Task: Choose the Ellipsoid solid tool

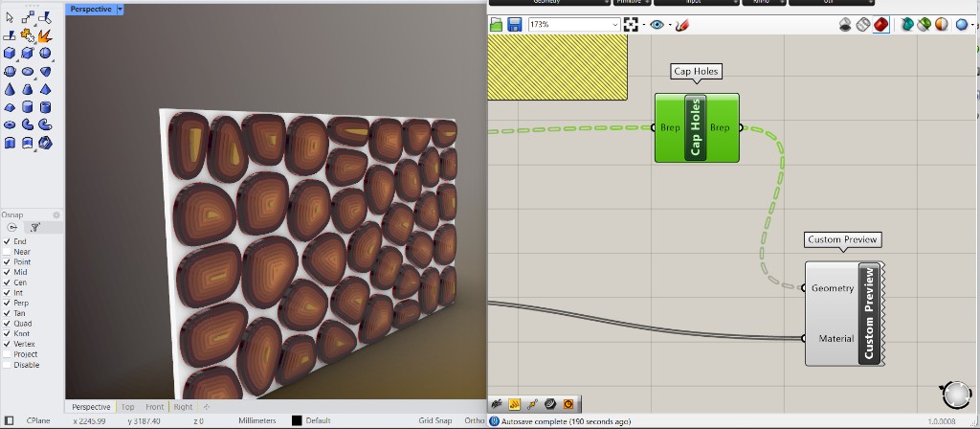Action: 28,71
